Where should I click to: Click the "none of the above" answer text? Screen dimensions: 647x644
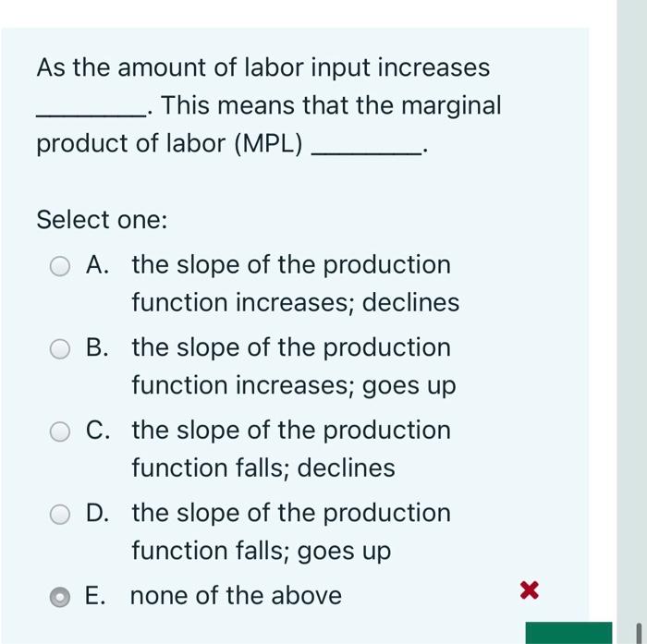(x=236, y=596)
